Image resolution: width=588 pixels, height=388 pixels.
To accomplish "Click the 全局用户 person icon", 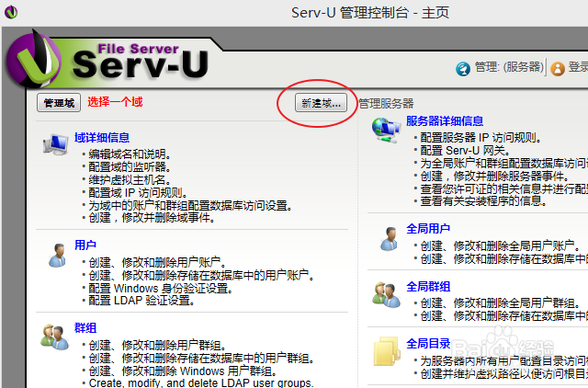I will pyautogui.click(x=390, y=239).
